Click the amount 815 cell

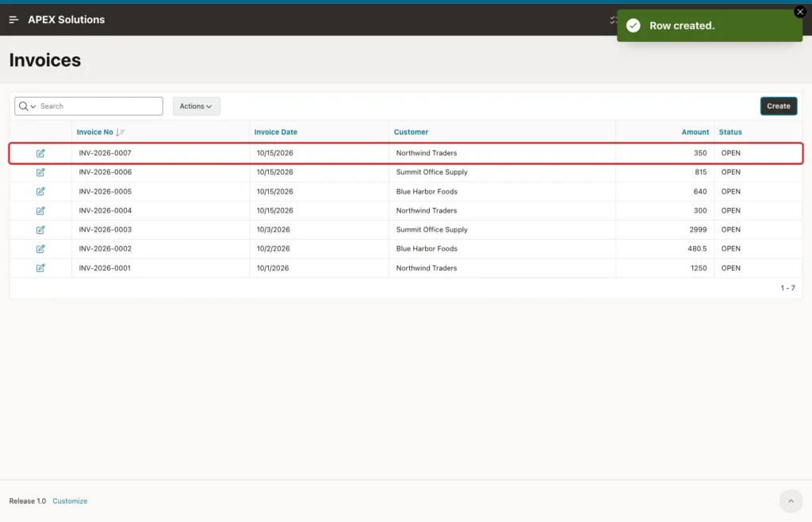701,172
